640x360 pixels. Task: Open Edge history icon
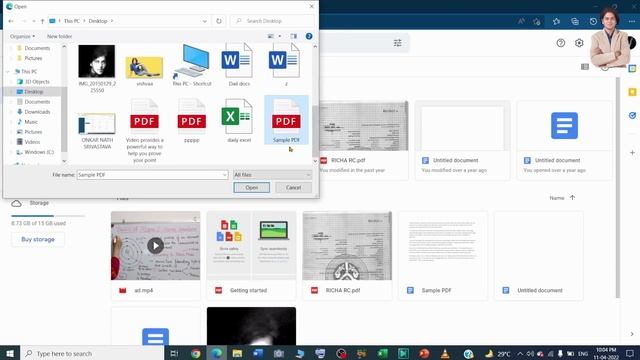tap(593, 21)
